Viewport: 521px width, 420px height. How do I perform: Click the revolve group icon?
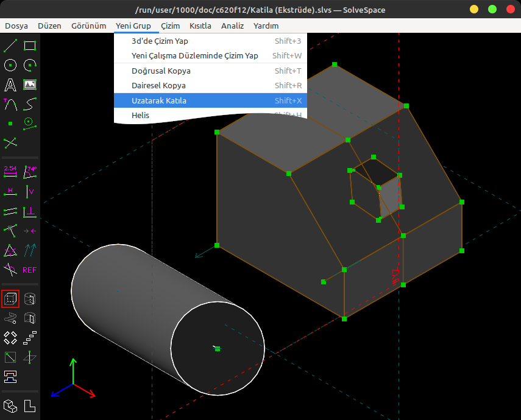point(30,318)
